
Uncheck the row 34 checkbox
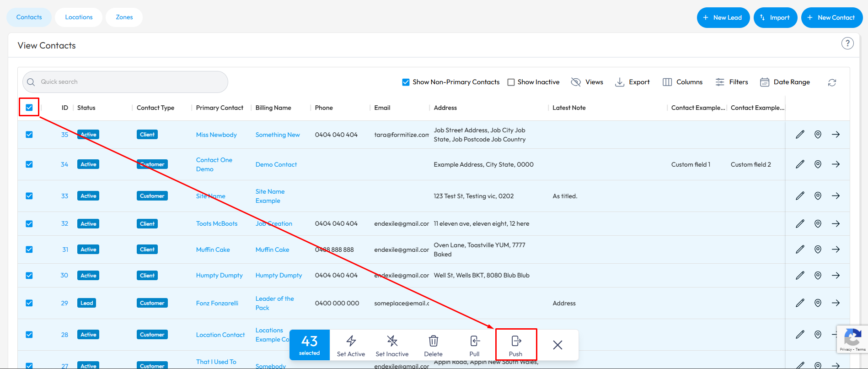(29, 164)
